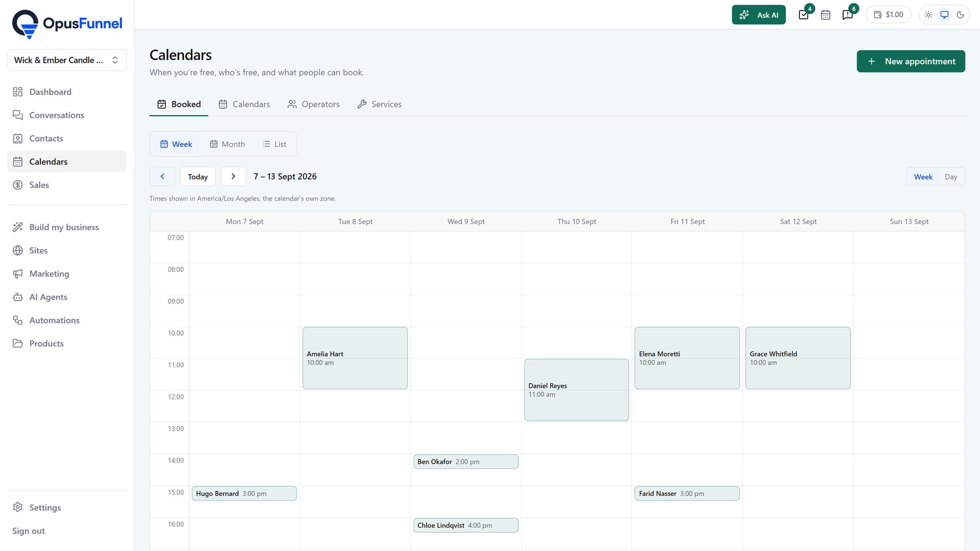Open the Sales section

[x=67, y=185]
